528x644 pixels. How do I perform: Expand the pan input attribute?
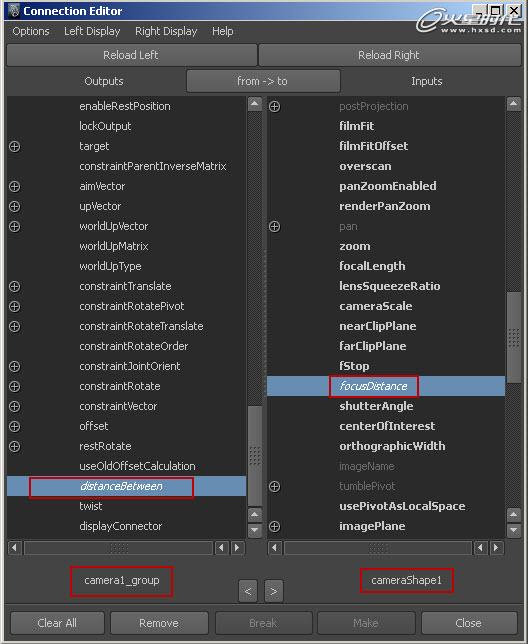[x=274, y=226]
